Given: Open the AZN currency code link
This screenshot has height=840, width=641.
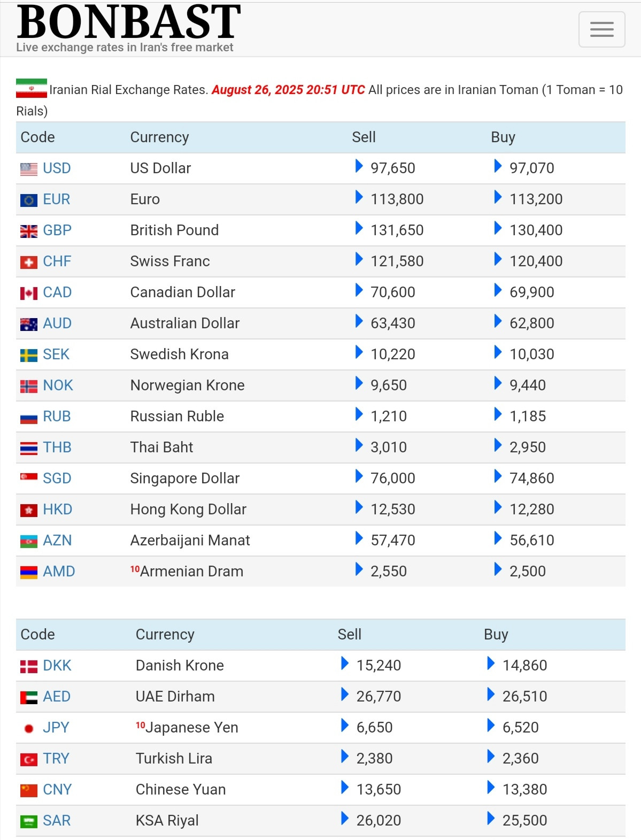Looking at the screenshot, I should point(57,540).
